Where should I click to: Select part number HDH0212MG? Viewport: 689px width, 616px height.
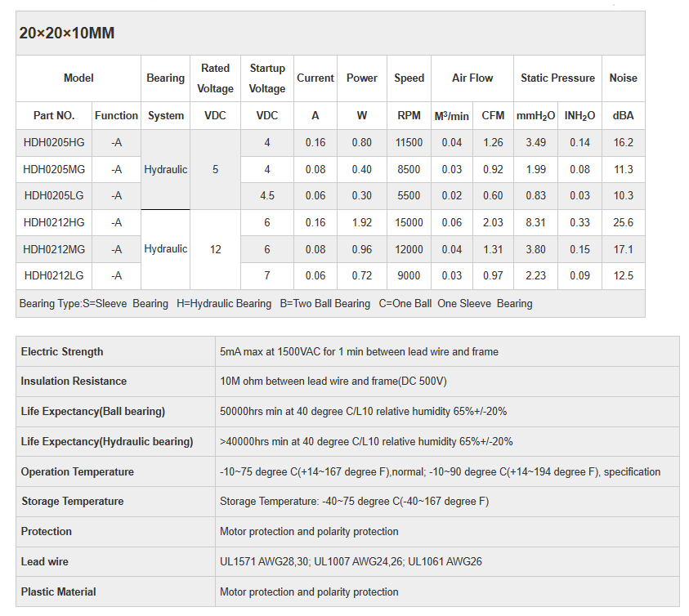tap(54, 249)
